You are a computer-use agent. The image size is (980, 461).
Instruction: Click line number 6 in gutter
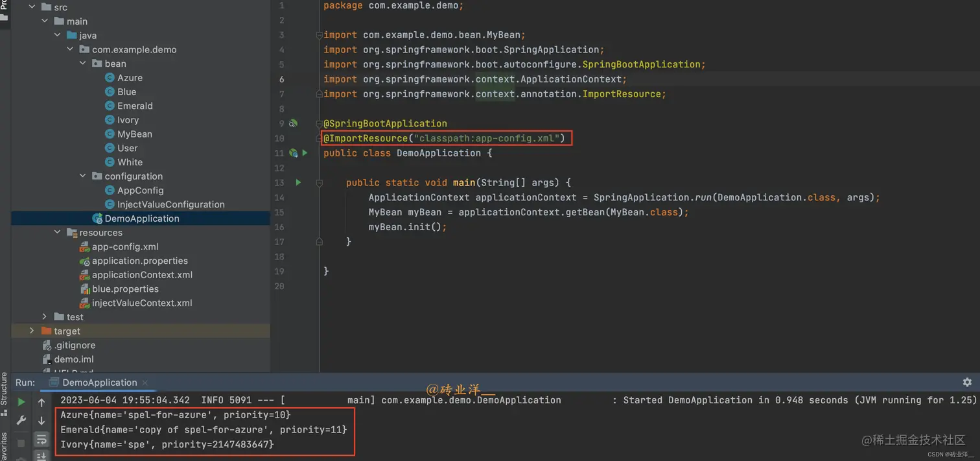click(x=281, y=79)
